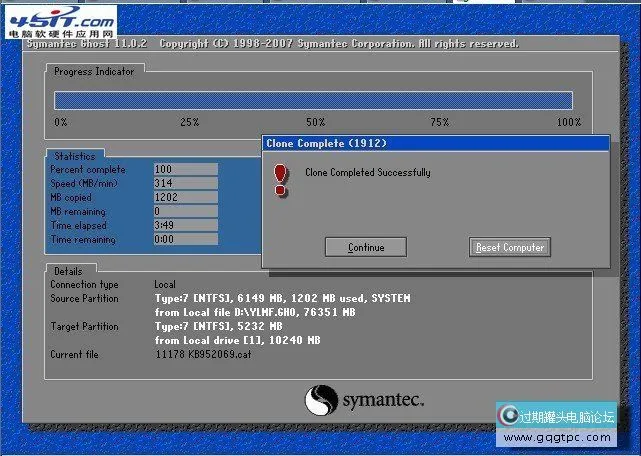Click the 25% progress scale label
The width and height of the screenshot is (641, 456).
click(190, 122)
